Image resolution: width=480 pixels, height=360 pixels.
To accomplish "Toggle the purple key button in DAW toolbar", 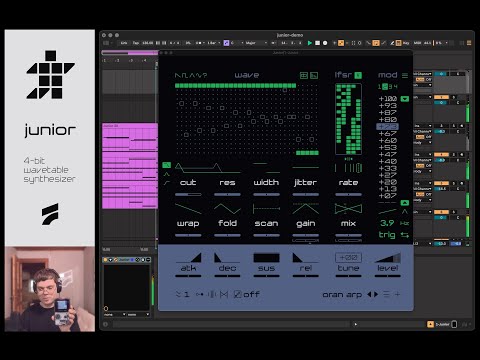I will click(226, 43).
